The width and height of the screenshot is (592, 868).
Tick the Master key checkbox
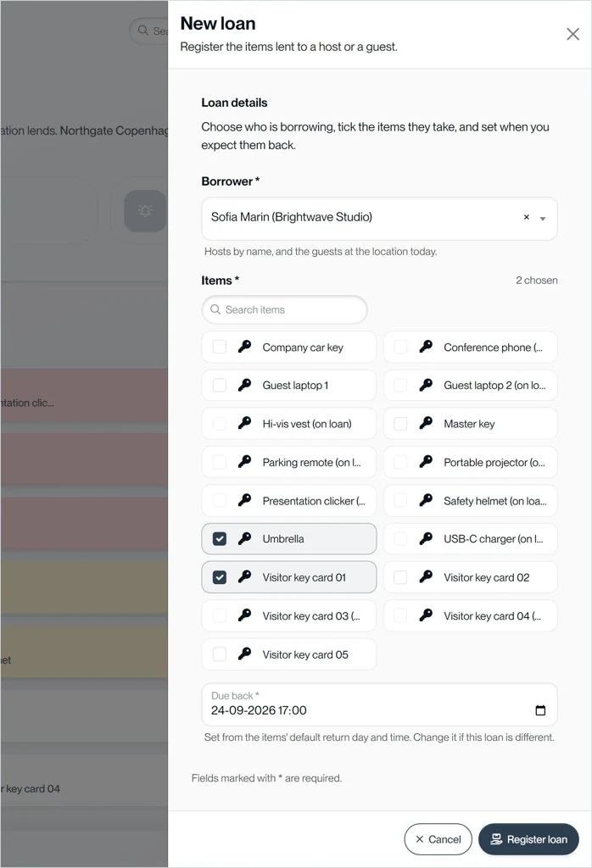400,424
